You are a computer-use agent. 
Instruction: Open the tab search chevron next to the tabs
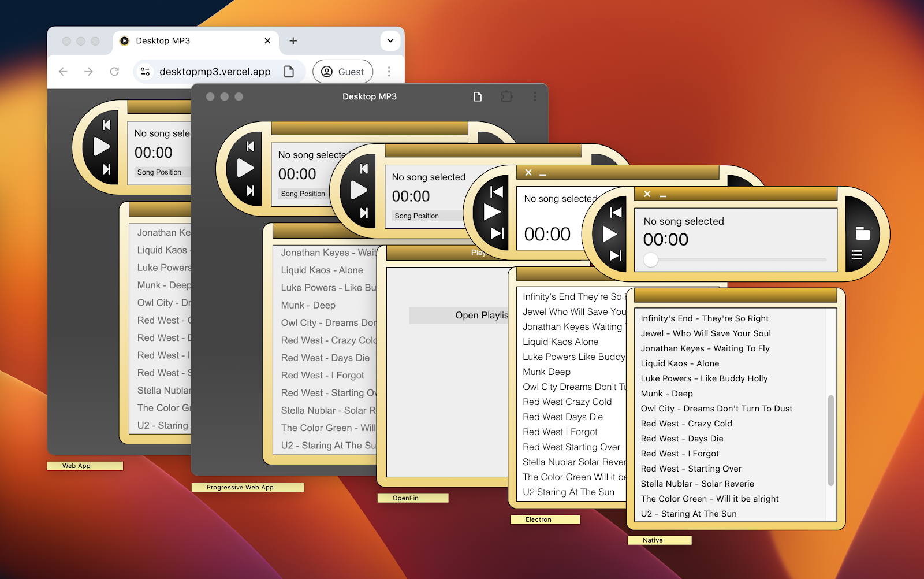pos(390,40)
